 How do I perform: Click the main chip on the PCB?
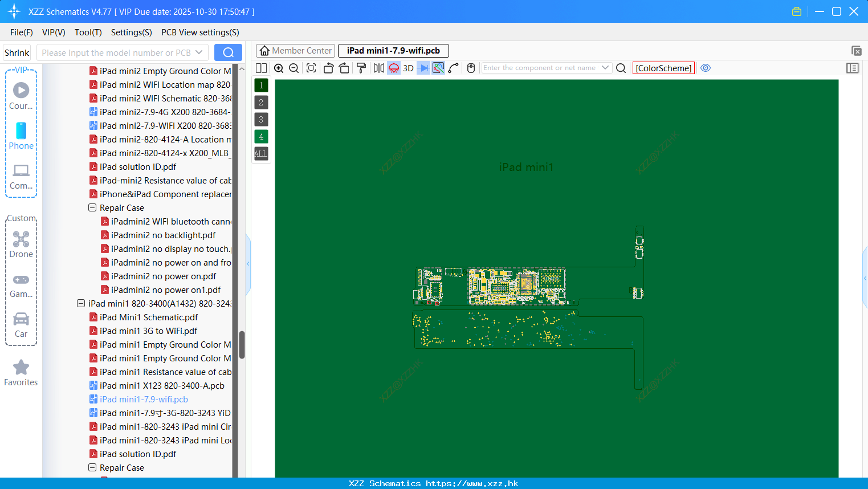527,283
